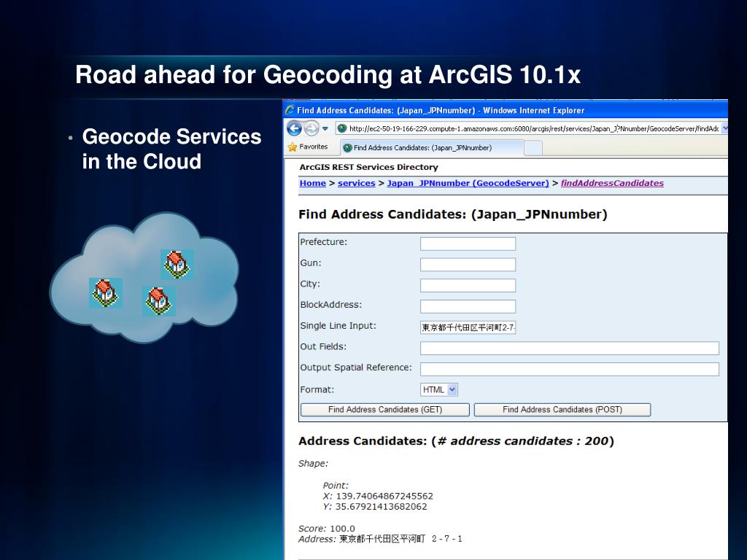Click the Favorites star icon
This screenshot has width=747, height=560.
pyautogui.click(x=293, y=147)
